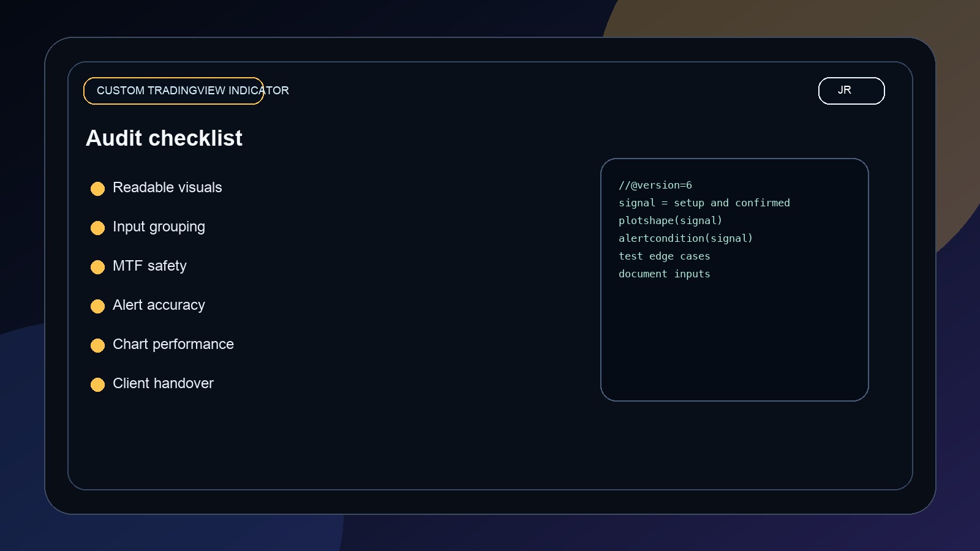
Task: Select the Audit checklist heading
Action: click(164, 138)
